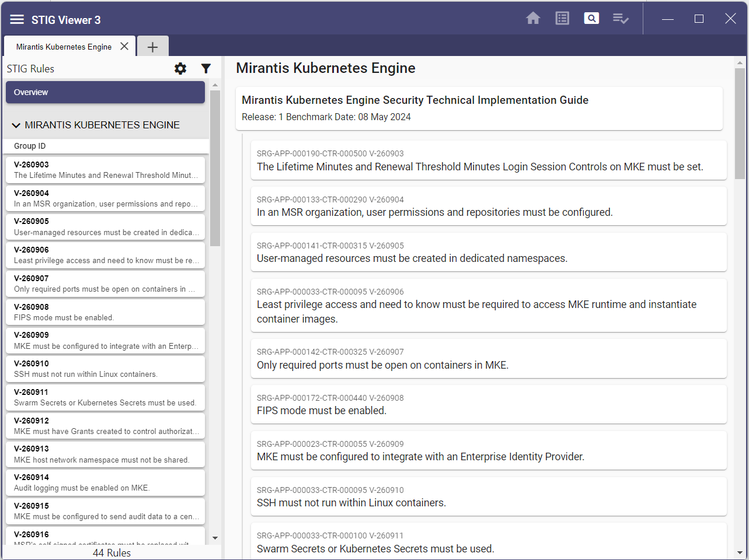Screen dimensions: 749x560
Task: Close the Mirantis Kubernetes Engine tab
Action: click(x=124, y=46)
